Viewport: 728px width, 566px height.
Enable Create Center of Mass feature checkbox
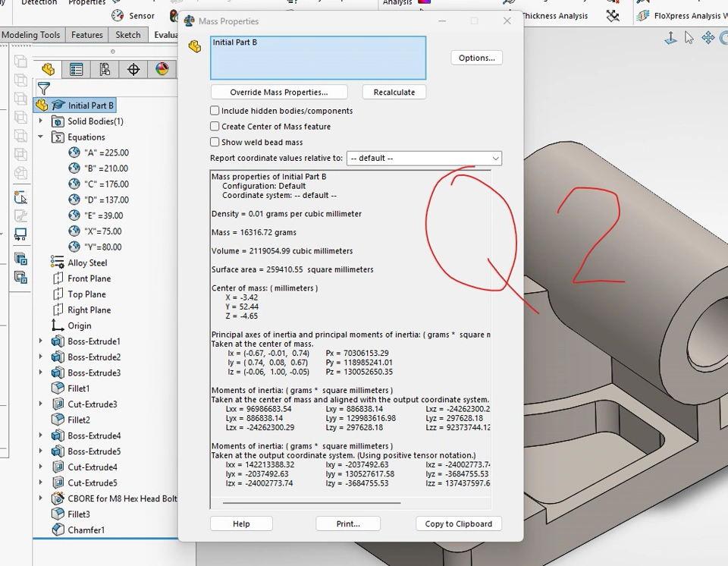(215, 127)
